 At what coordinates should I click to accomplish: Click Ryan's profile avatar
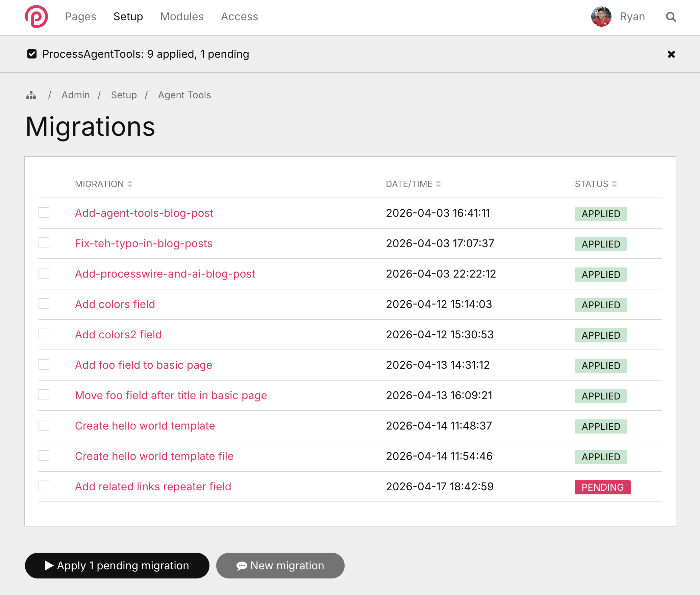[x=601, y=17]
